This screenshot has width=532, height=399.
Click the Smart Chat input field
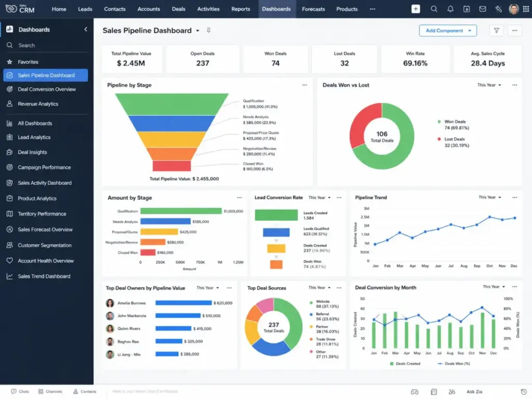(145, 392)
